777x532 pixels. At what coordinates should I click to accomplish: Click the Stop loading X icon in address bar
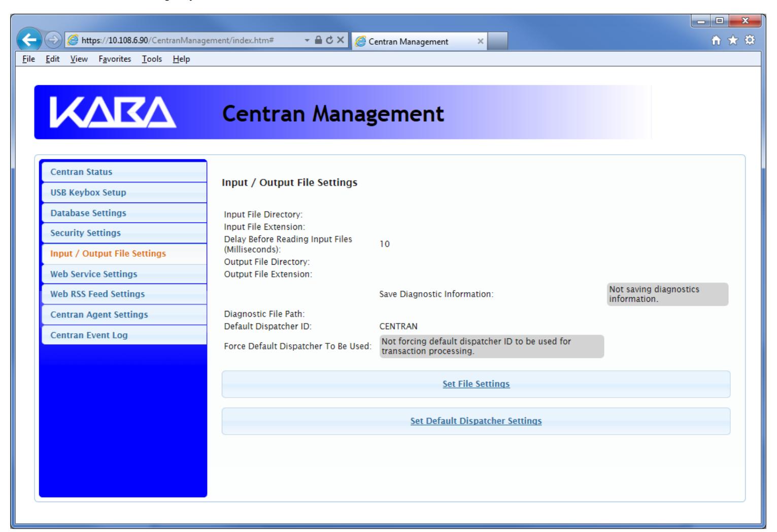click(x=341, y=41)
